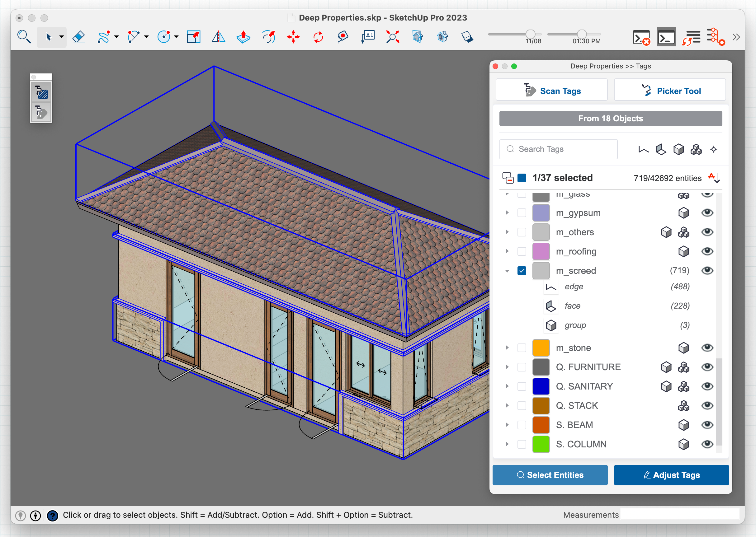
Task: Filter tags by edge entity type
Action: 643,149
